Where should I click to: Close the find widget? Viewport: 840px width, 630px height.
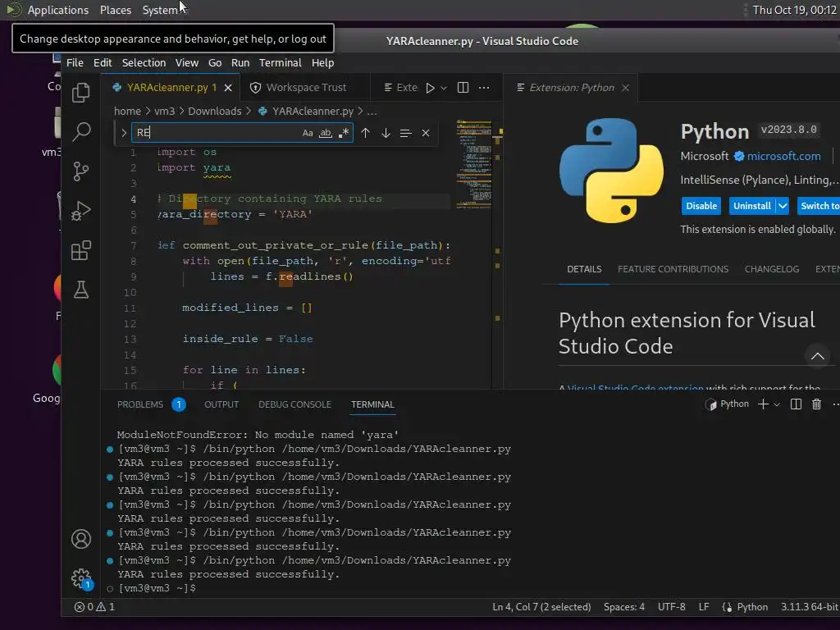click(426, 133)
